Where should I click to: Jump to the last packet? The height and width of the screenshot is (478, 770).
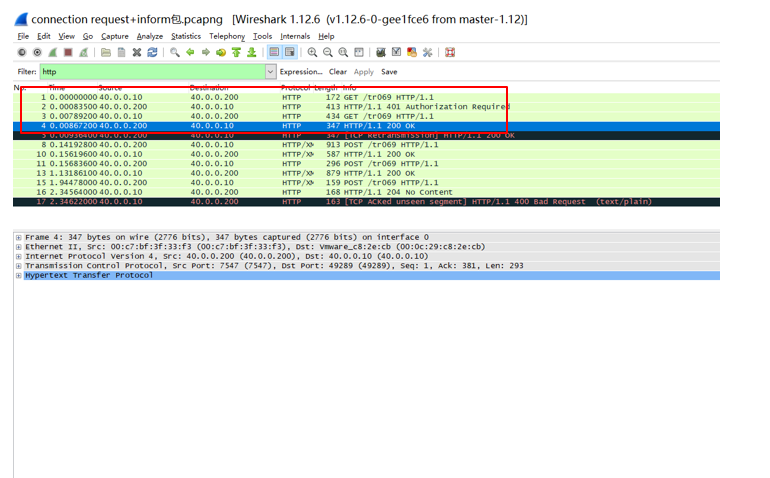point(251,52)
